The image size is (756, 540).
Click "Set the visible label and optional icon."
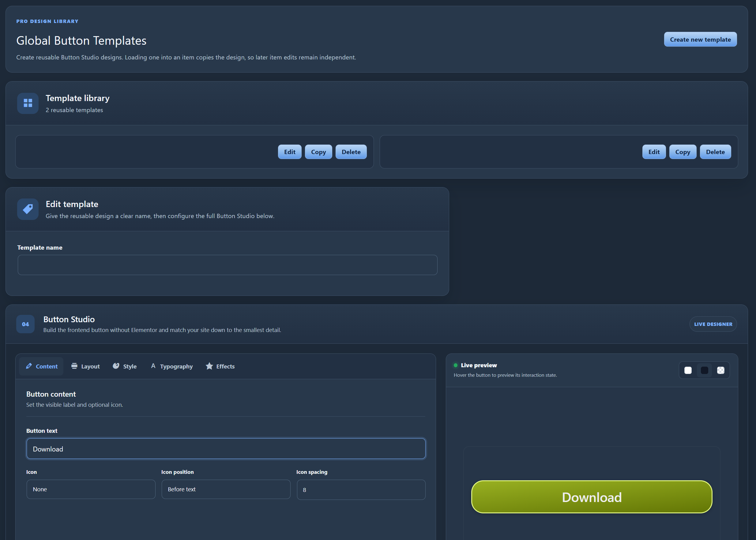[74, 405]
